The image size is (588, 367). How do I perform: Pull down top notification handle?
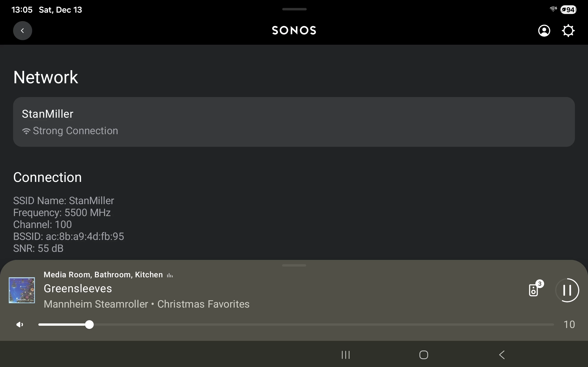click(294, 9)
